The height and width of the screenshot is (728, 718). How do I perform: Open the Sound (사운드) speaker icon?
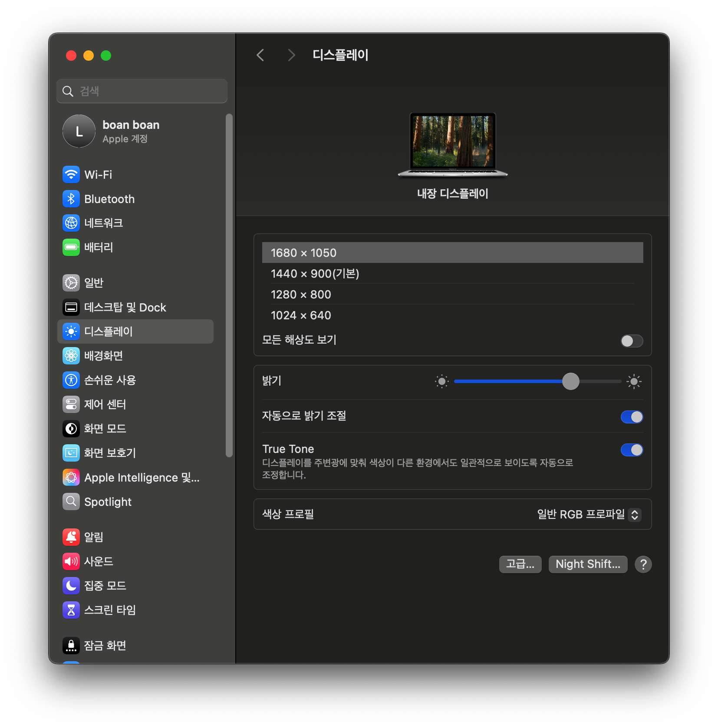point(71,561)
